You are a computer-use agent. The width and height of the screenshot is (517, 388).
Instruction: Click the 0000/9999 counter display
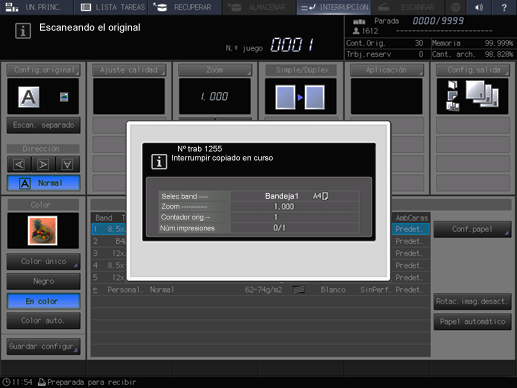[438, 21]
